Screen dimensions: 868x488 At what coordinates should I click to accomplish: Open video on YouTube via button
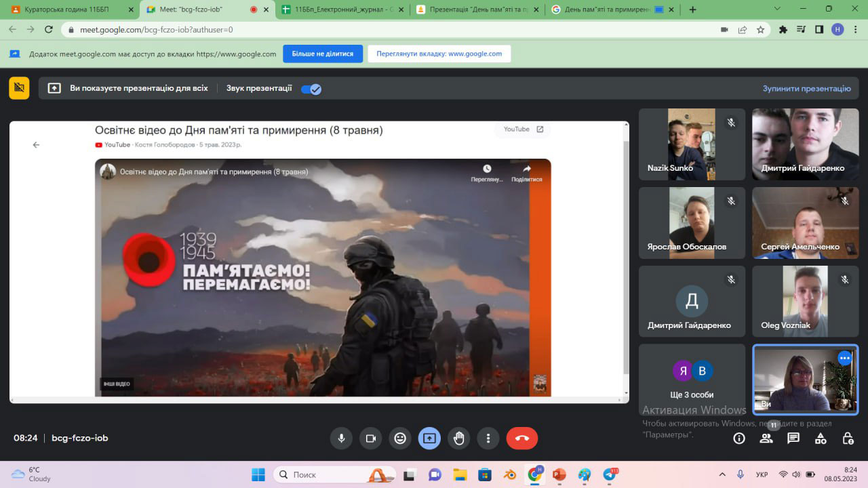523,129
